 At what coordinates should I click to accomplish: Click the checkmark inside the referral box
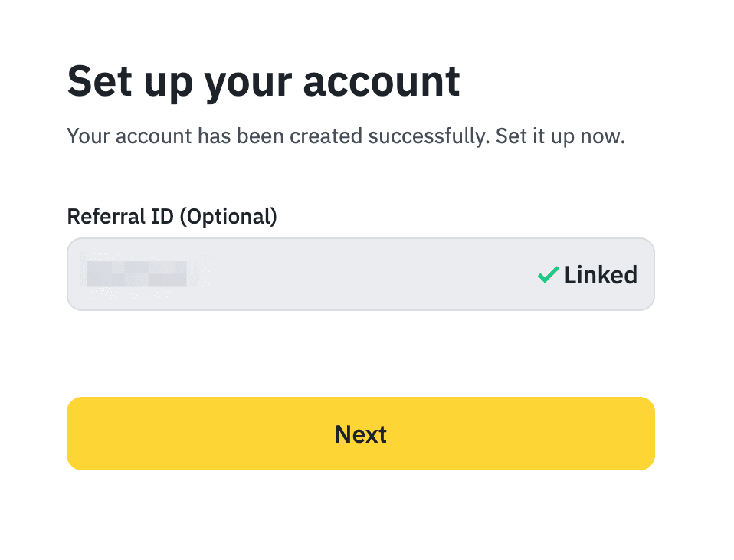click(547, 274)
